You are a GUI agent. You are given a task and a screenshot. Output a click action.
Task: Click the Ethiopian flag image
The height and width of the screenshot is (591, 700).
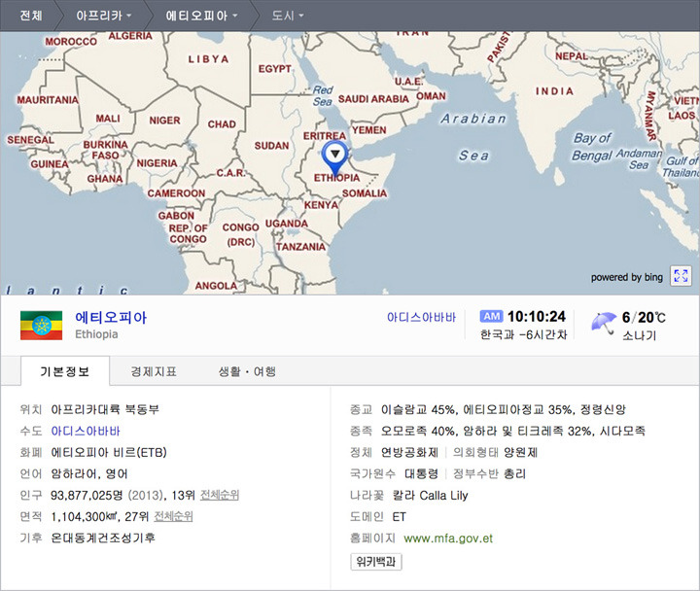tap(41, 326)
